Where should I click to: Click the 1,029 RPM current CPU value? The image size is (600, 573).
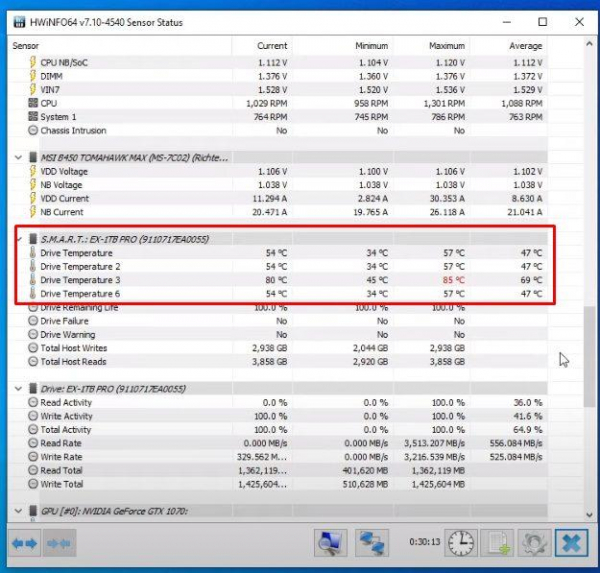266,103
